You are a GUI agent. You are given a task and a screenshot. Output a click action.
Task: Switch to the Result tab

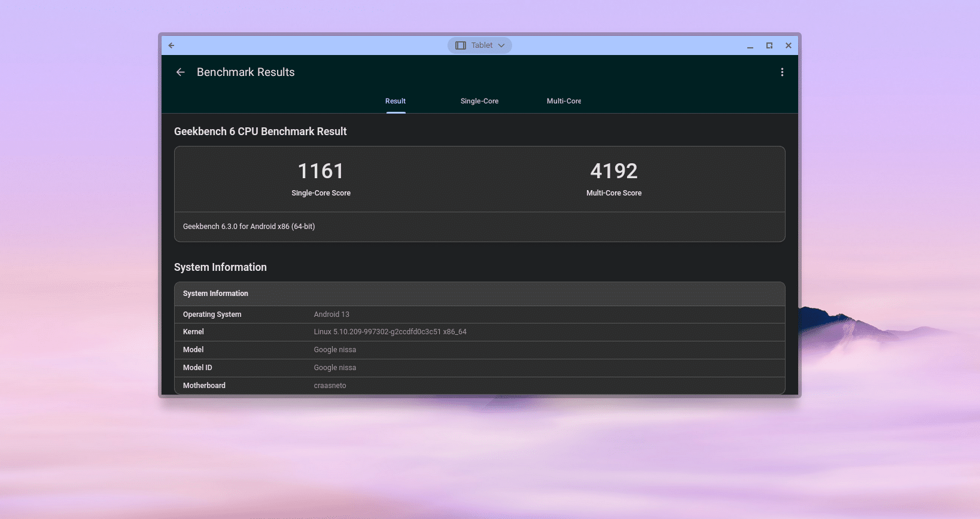[x=395, y=101]
